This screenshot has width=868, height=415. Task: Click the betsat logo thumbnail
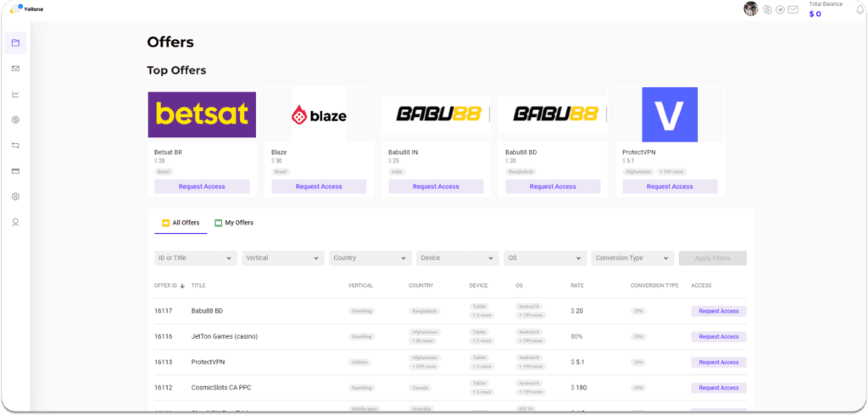click(x=202, y=114)
